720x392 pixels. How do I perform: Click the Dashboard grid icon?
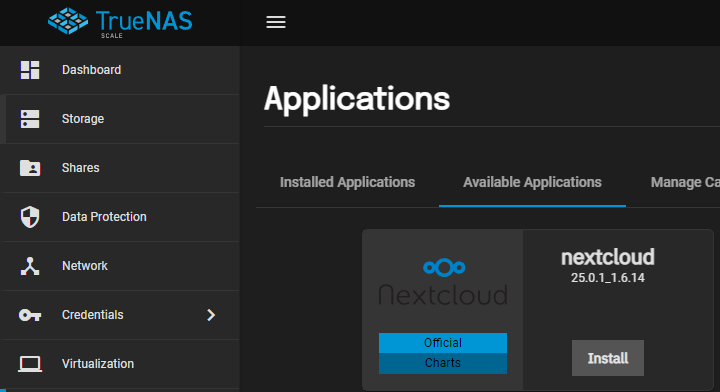(x=30, y=70)
